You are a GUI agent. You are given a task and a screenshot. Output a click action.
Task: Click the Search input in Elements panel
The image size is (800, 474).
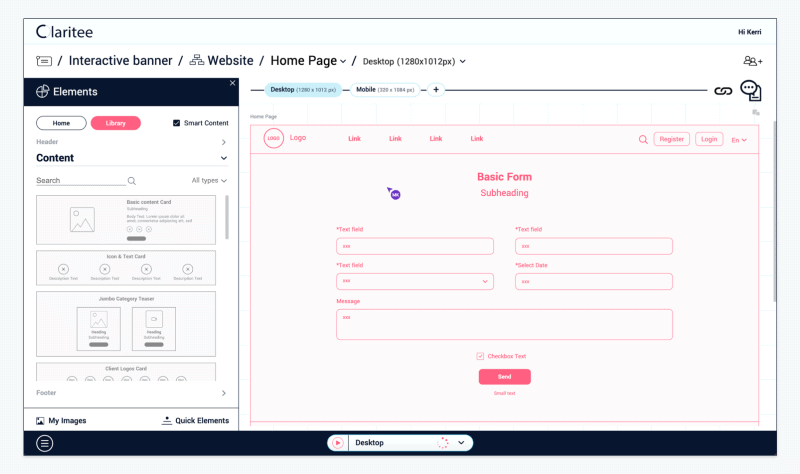coord(81,181)
